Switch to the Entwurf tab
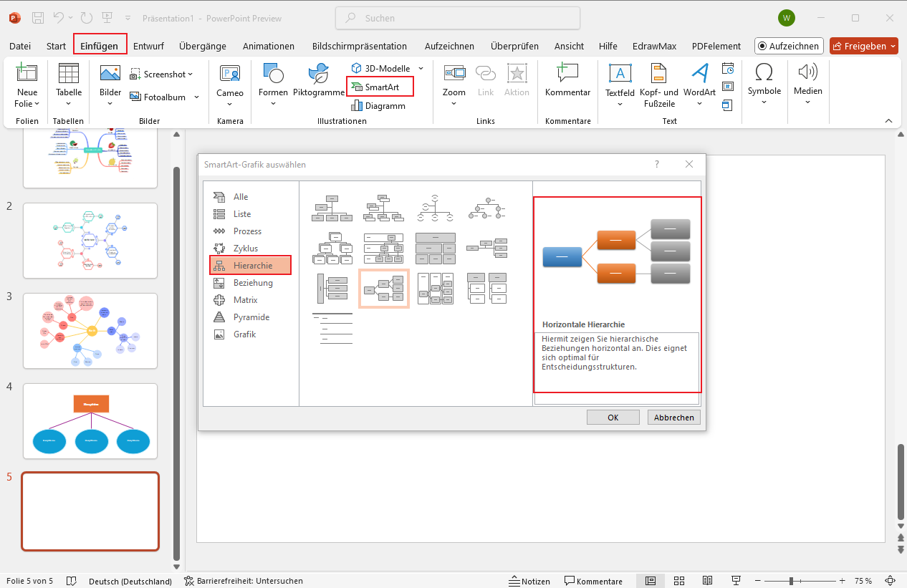Screen dimensions: 907x588 coord(148,46)
